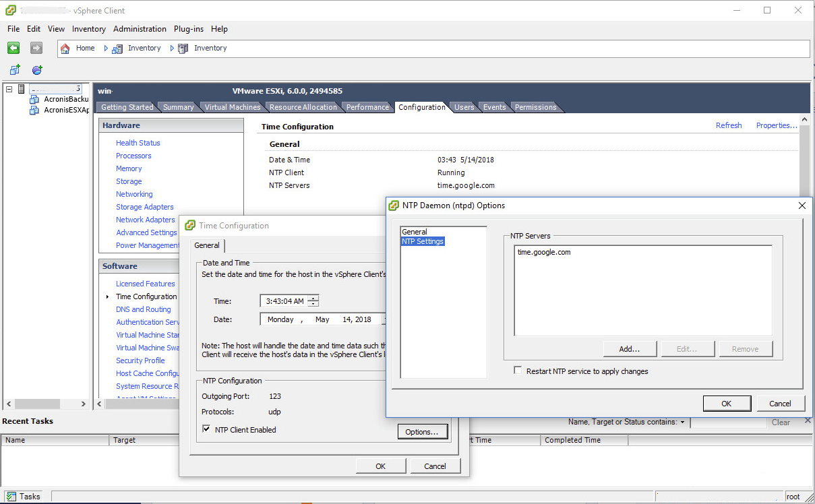Click the second Inventory breadcrumb icon
This screenshot has width=815, height=504.
point(183,49)
